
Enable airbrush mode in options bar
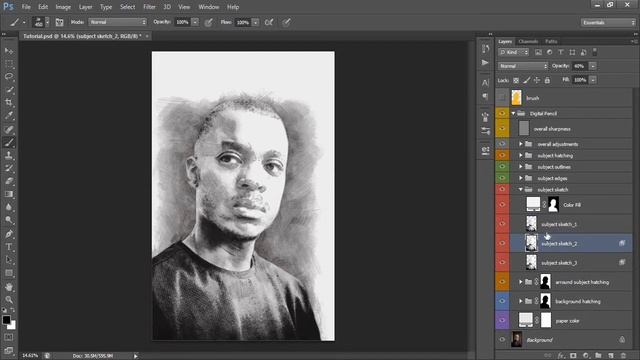[x=269, y=22]
